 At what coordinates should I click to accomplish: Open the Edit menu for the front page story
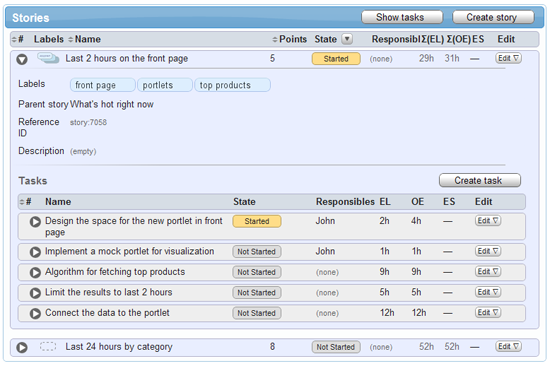tap(508, 58)
